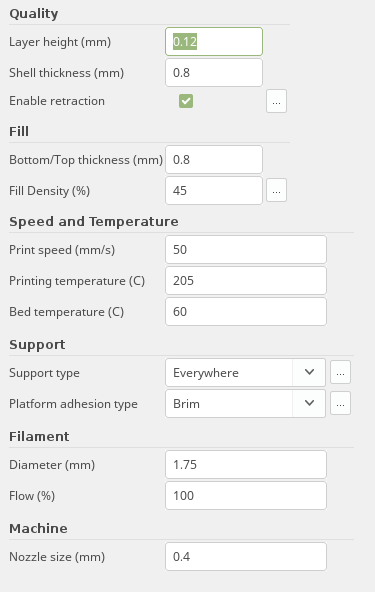Open retraction extra settings ellipsis button
The width and height of the screenshot is (375, 592).
(276, 101)
